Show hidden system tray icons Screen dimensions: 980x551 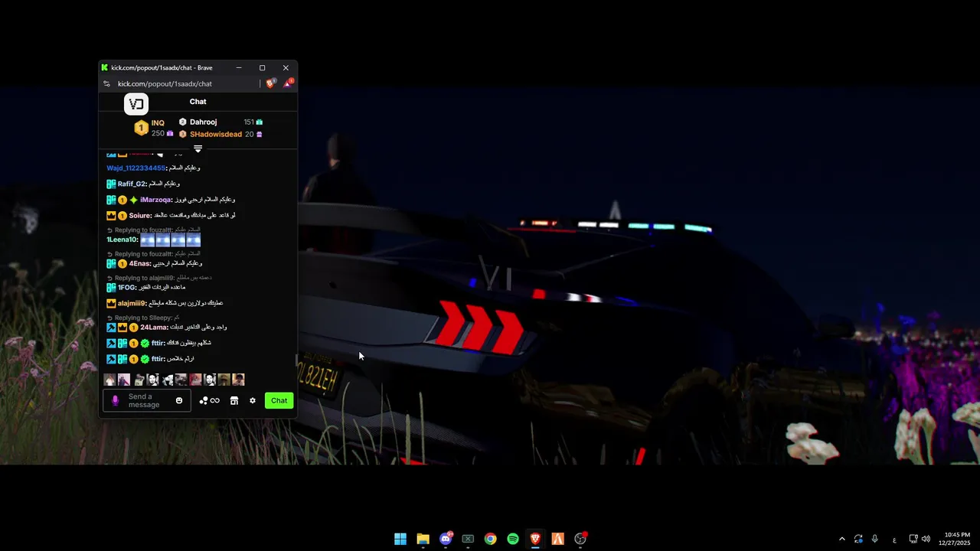pyautogui.click(x=842, y=539)
